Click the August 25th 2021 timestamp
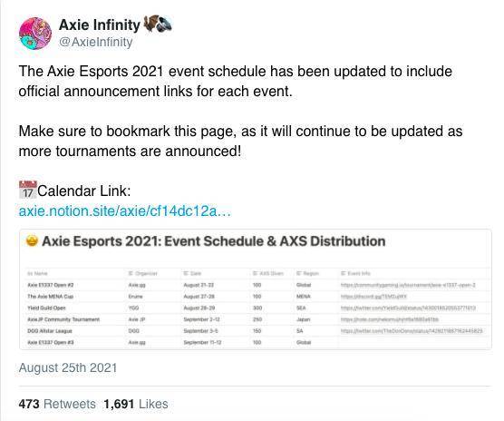The width and height of the screenshot is (504, 421). pyautogui.click(x=68, y=367)
